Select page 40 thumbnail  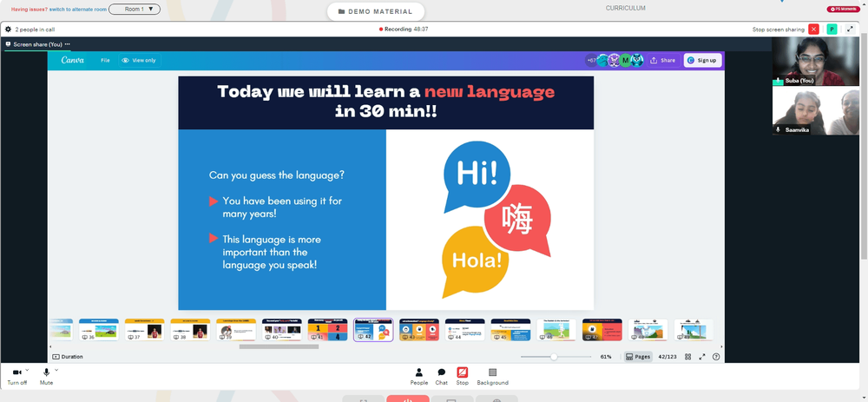[282, 329]
